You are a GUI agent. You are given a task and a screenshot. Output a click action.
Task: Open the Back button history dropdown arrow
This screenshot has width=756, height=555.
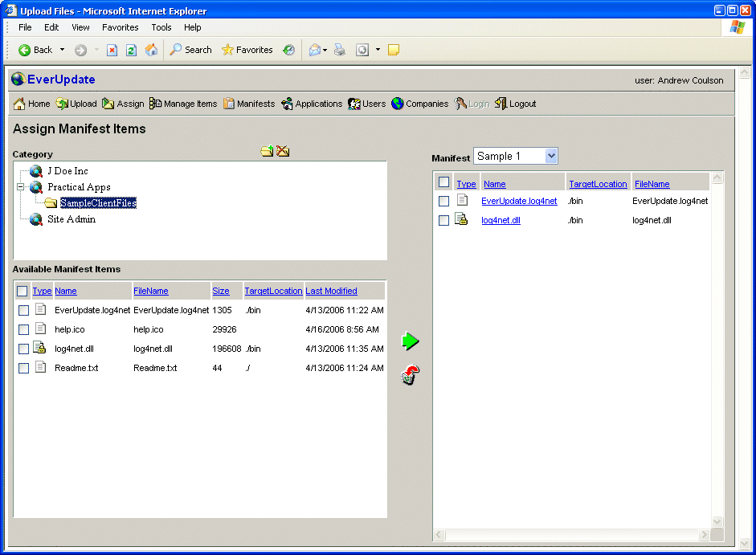pyautogui.click(x=62, y=50)
